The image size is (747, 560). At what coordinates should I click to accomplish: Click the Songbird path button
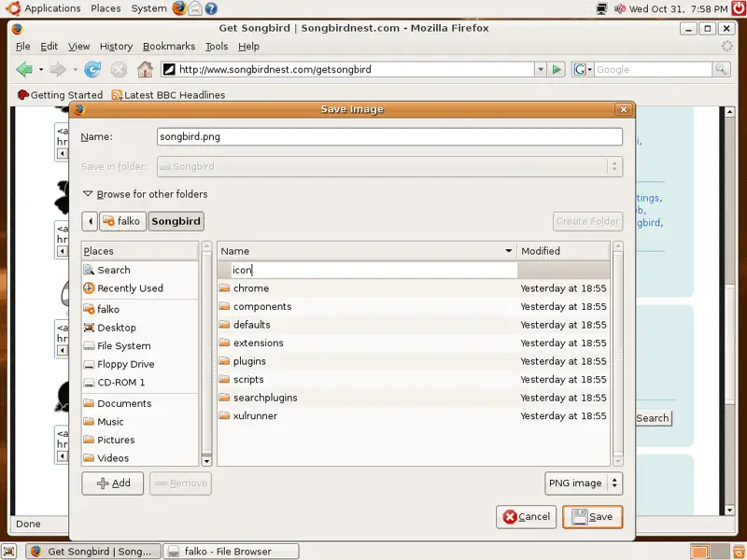pos(176,221)
